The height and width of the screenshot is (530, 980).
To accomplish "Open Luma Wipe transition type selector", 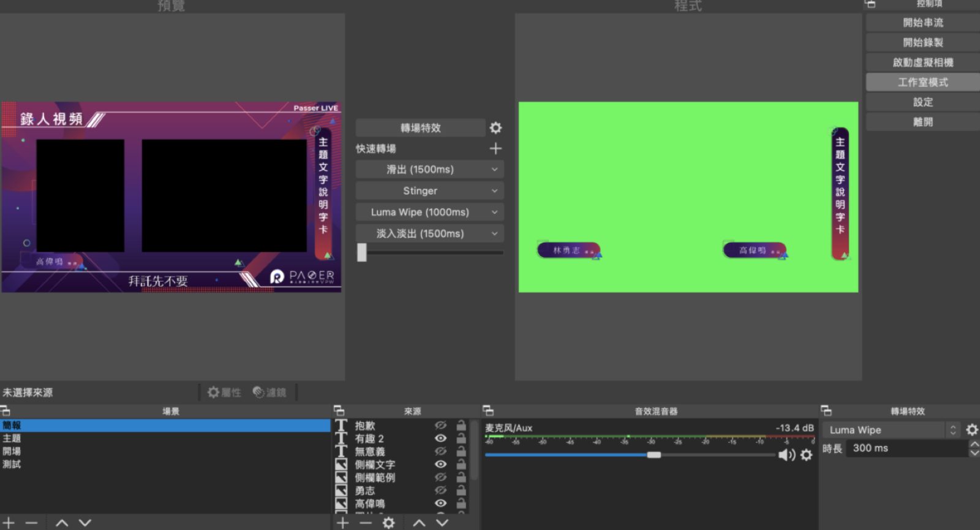I will point(892,430).
